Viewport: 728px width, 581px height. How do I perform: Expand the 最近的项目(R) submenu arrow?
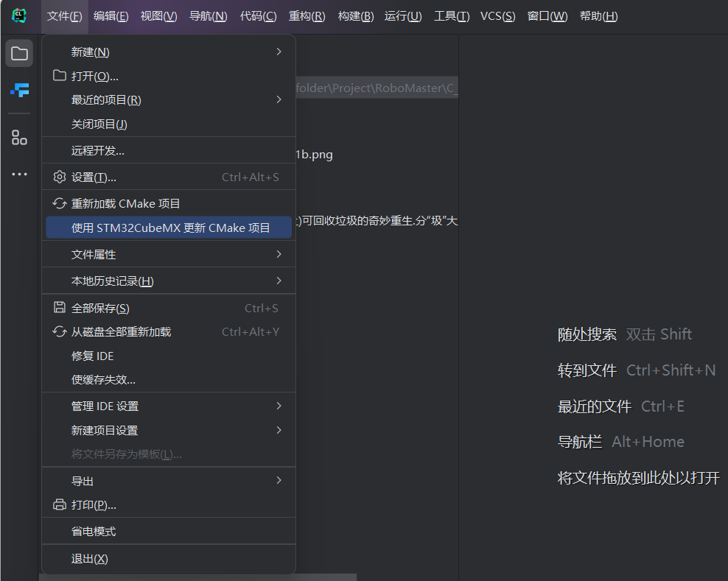pos(279,99)
